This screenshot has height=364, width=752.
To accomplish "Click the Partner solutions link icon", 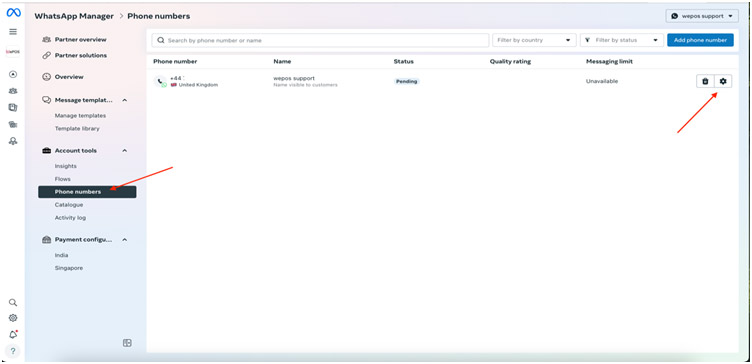I will [47, 55].
